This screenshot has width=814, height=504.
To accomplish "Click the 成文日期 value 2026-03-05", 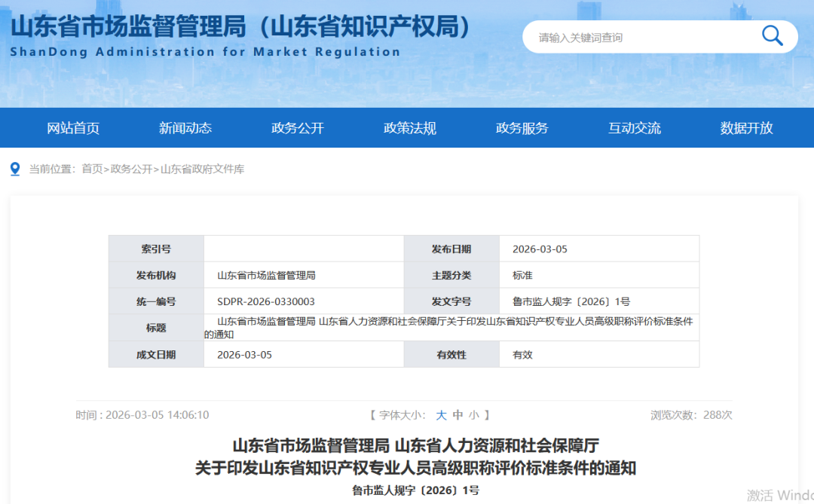I will (244, 355).
